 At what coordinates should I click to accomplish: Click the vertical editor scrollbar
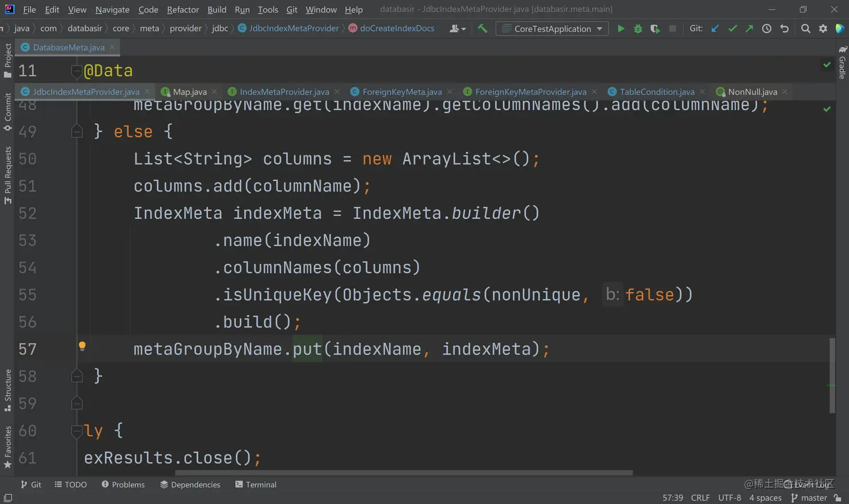832,375
